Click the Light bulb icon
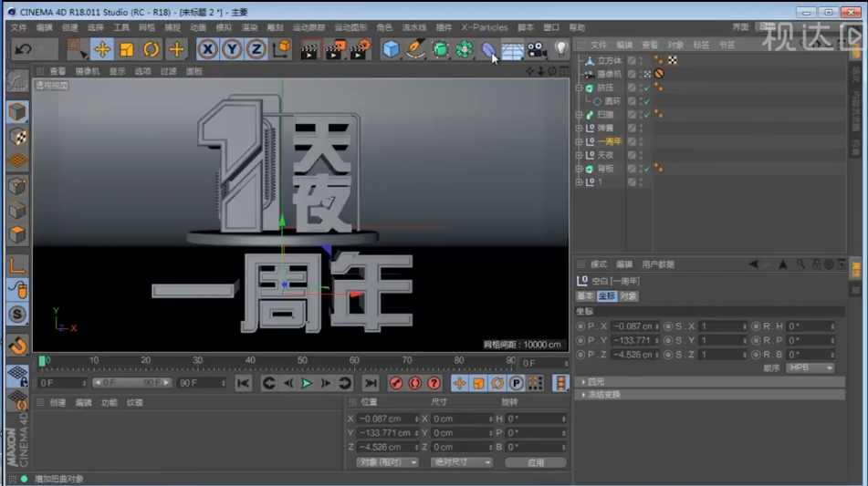Image resolution: width=868 pixels, height=486 pixels. coord(561,49)
